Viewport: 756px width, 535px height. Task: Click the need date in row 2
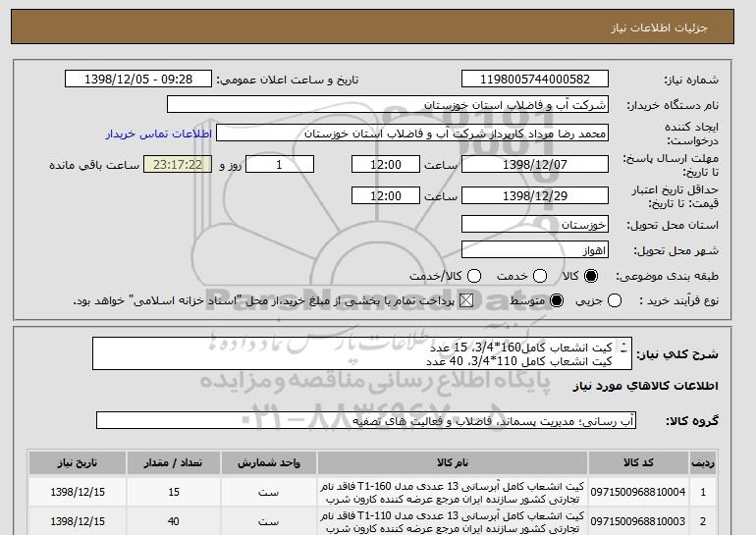tap(78, 521)
